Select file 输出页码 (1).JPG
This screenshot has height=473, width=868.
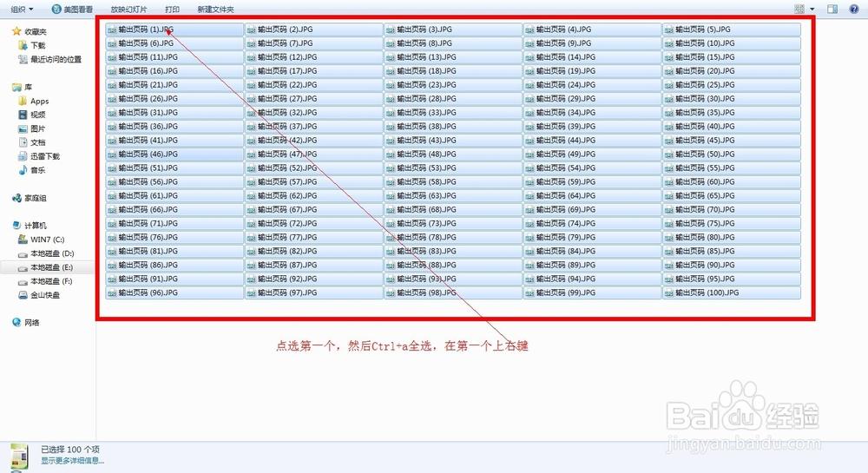(174, 30)
